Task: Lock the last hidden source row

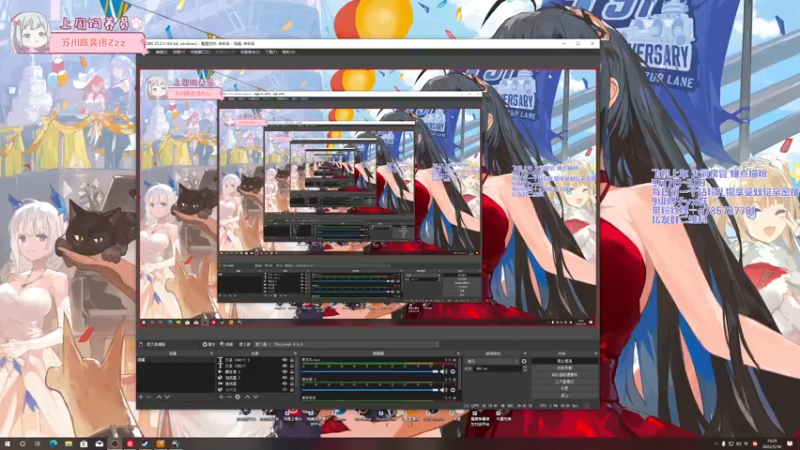Action: pos(292,389)
